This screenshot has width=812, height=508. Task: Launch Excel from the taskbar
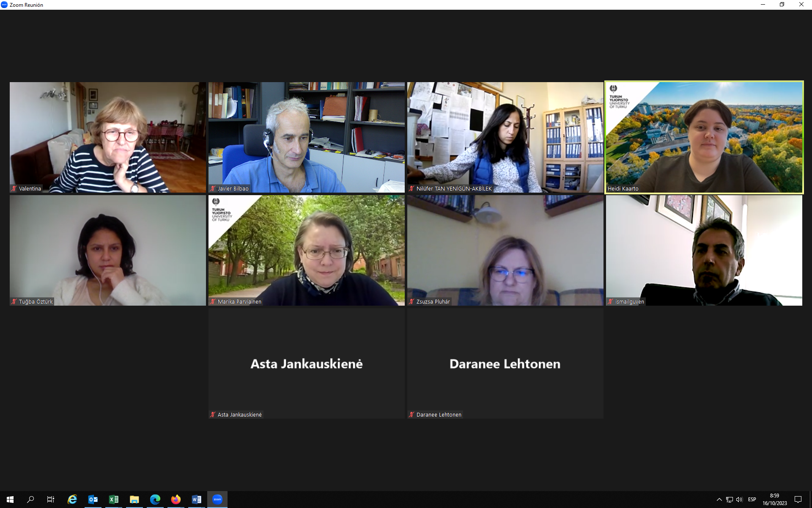(114, 500)
